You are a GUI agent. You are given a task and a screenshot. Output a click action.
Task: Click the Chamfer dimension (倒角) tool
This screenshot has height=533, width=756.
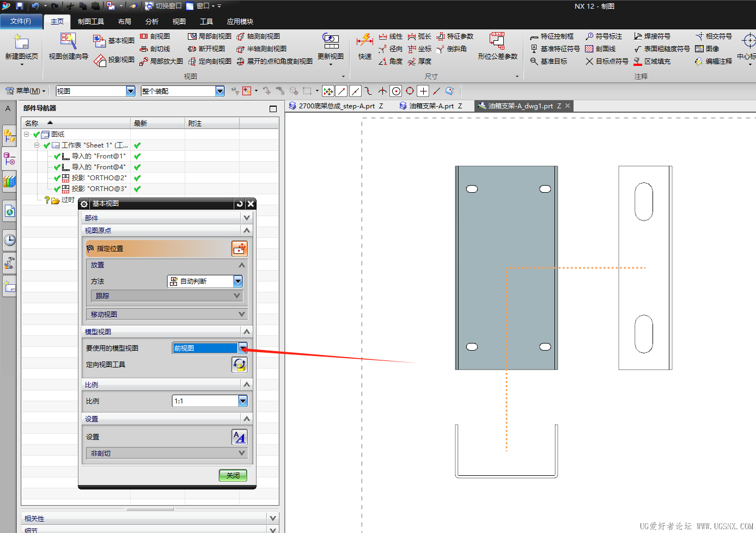(x=452, y=49)
